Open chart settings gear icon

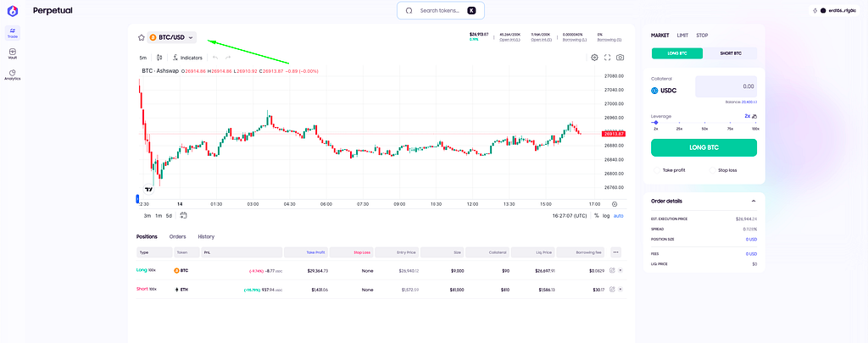pos(594,58)
